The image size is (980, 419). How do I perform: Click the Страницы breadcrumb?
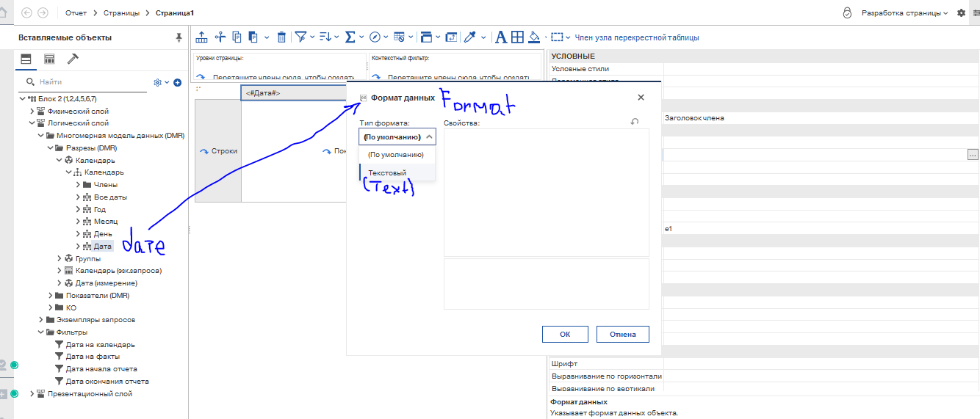(x=121, y=13)
